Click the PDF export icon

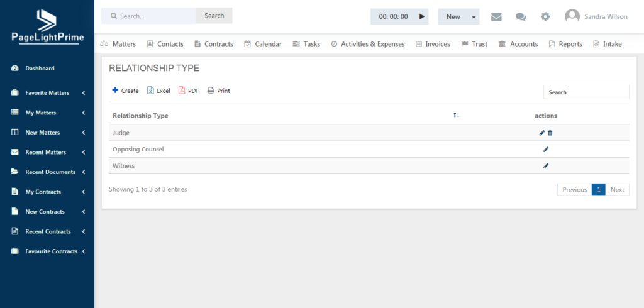point(182,91)
